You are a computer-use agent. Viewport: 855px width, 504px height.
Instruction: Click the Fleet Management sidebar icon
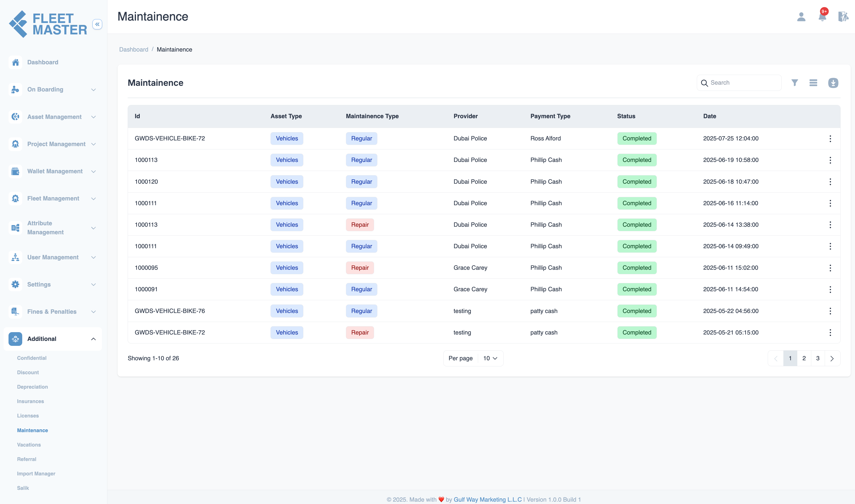[15, 198]
